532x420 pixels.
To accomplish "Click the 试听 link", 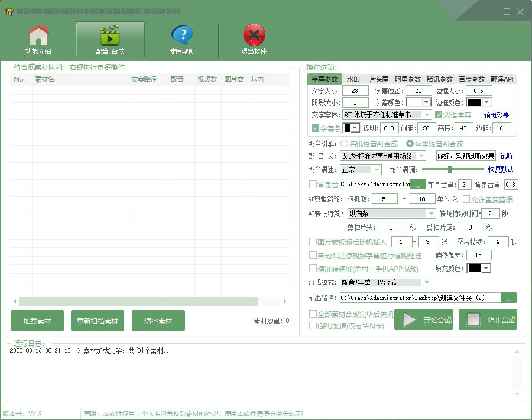I will click(506, 156).
